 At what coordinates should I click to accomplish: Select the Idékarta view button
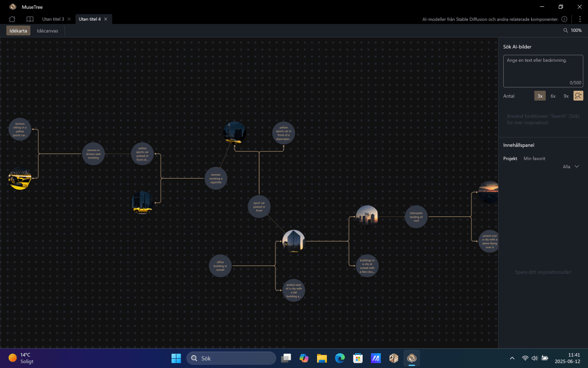pos(19,30)
